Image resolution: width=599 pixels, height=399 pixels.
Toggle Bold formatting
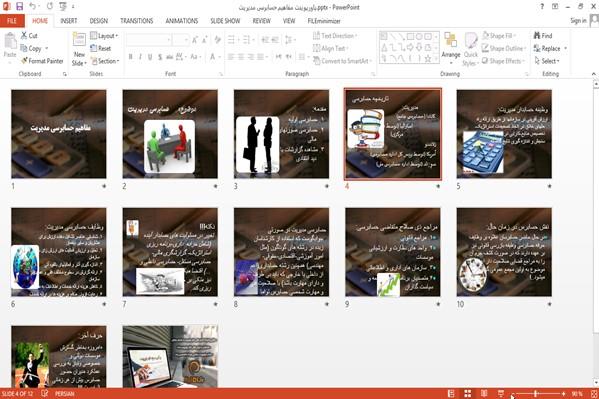(x=131, y=57)
